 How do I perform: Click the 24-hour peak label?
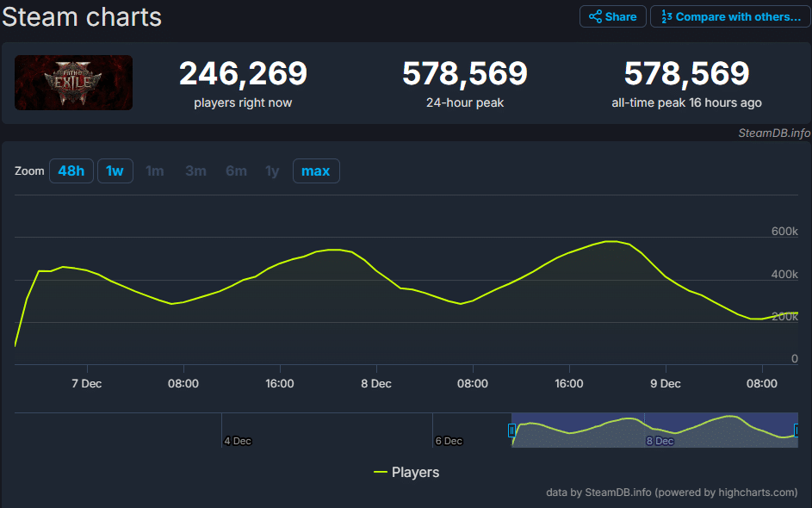pos(465,102)
